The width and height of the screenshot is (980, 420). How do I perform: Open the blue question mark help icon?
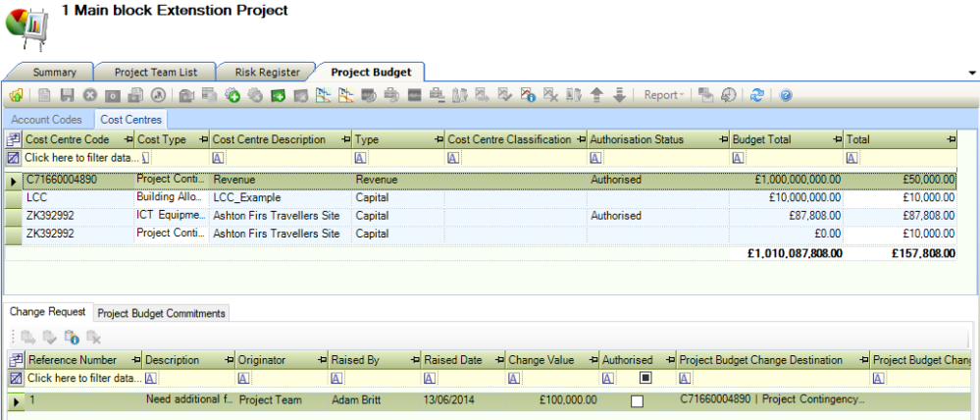pyautogui.click(x=786, y=95)
